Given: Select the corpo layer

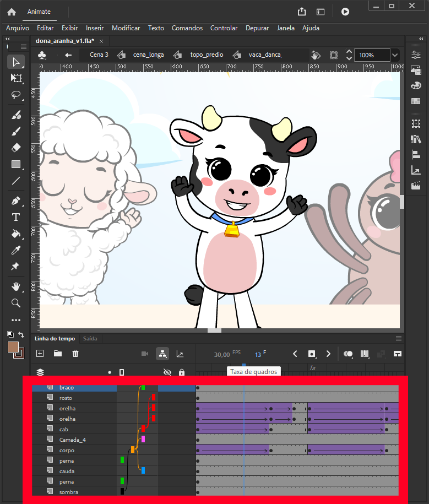Looking at the screenshot, I should coord(66,450).
